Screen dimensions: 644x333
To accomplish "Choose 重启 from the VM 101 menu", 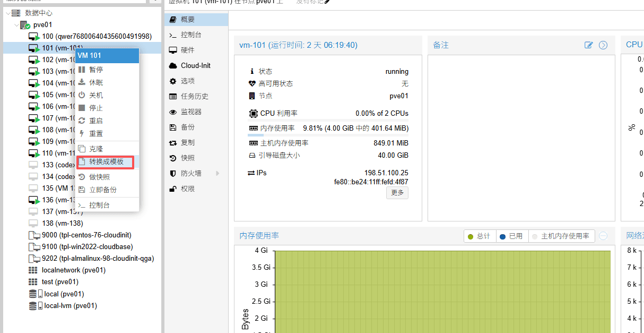I will coord(107,121).
